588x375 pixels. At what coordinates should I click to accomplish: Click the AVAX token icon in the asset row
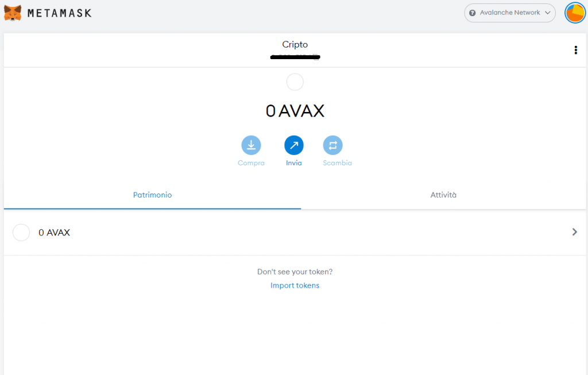tap(21, 233)
